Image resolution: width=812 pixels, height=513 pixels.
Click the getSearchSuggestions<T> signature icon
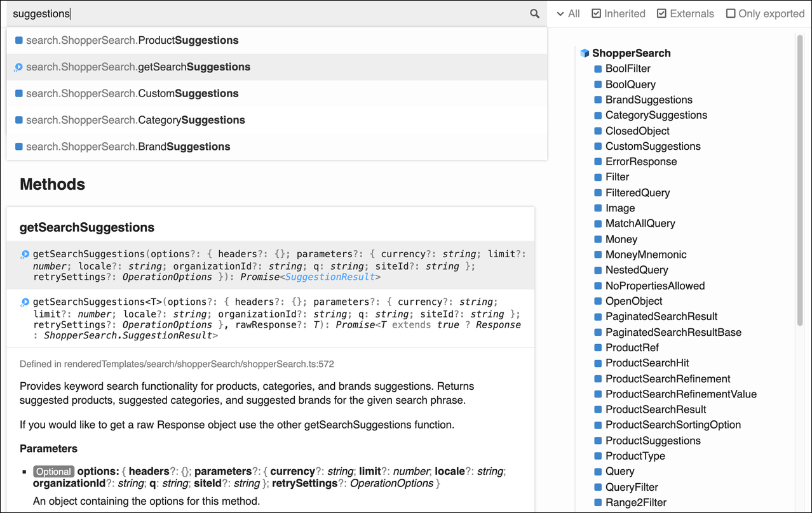coord(25,303)
